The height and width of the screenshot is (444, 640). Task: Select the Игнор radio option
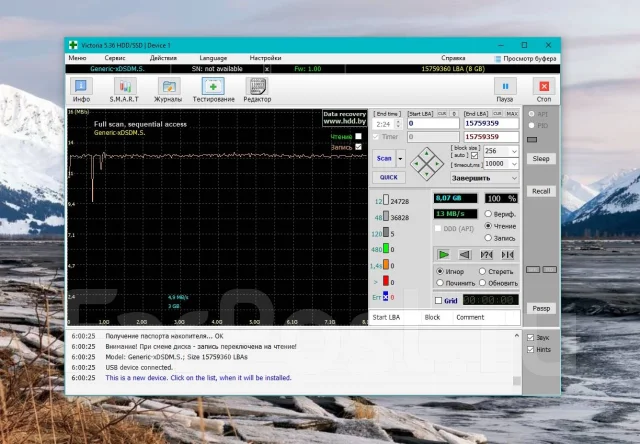click(x=440, y=271)
